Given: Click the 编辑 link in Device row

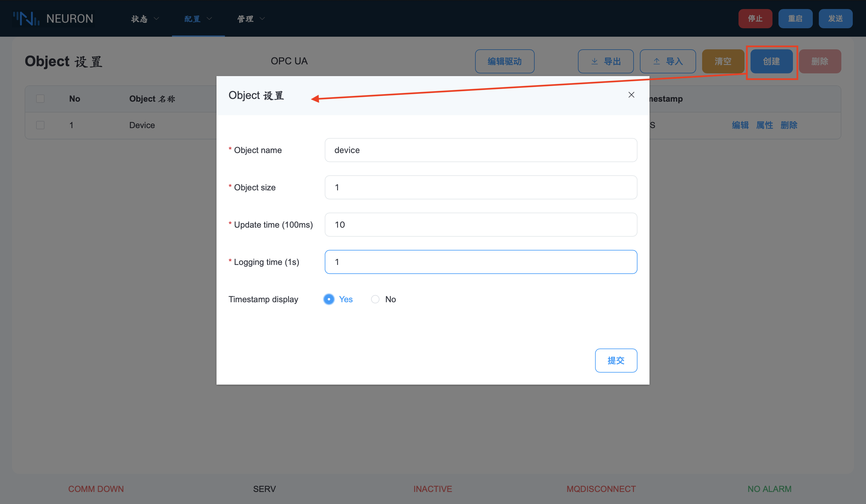Looking at the screenshot, I should (x=740, y=125).
